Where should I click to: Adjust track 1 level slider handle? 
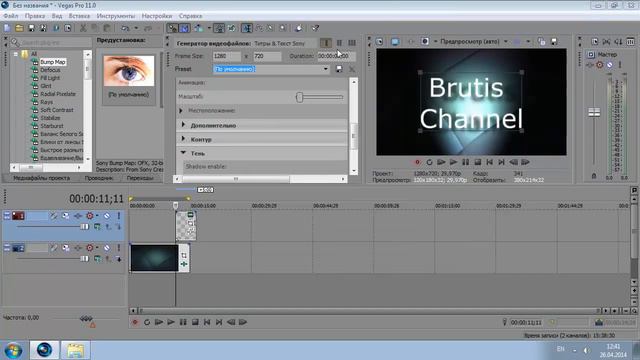click(84, 227)
